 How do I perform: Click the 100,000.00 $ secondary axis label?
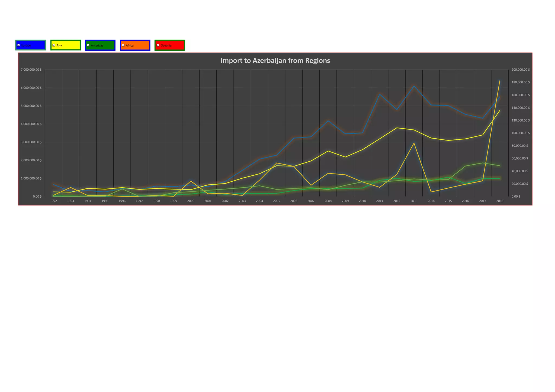(x=520, y=133)
